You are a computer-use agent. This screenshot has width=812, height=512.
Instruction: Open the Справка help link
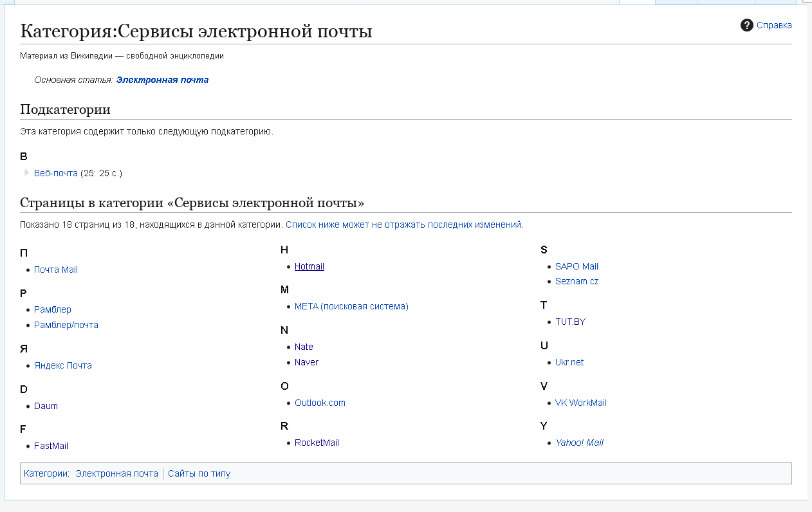click(x=774, y=25)
